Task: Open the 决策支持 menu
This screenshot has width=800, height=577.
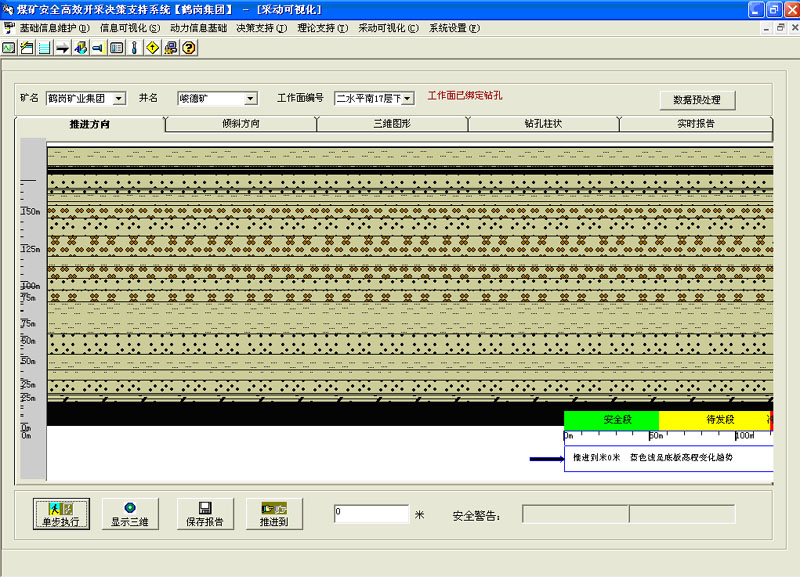Action: pos(261,28)
